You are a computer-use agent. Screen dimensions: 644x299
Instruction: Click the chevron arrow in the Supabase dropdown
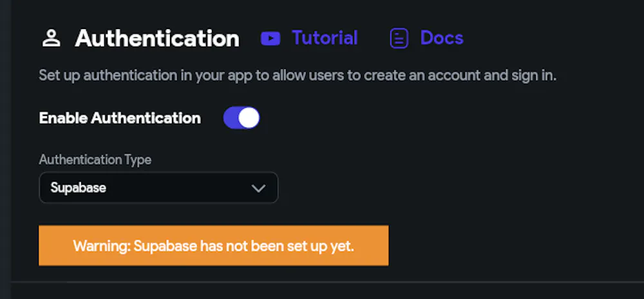(x=258, y=188)
